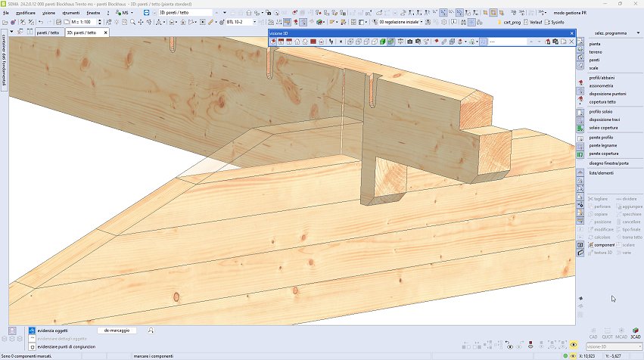Click the MCAD mode icon

coord(621,333)
